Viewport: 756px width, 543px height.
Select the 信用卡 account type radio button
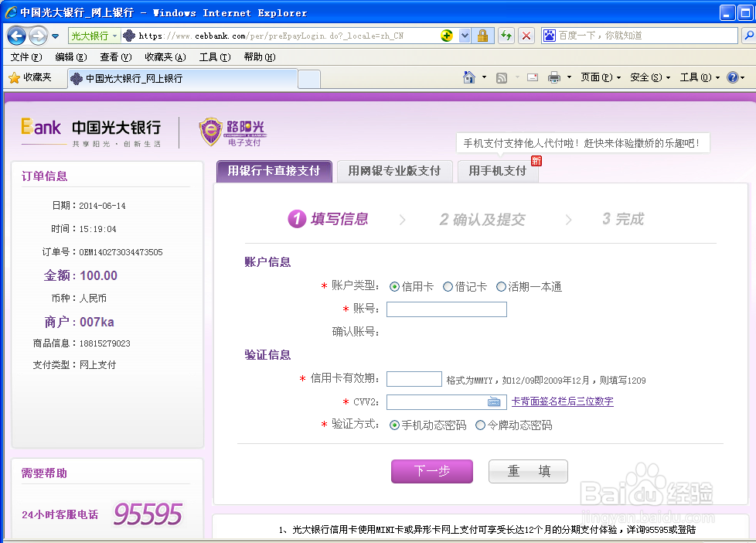coord(393,286)
